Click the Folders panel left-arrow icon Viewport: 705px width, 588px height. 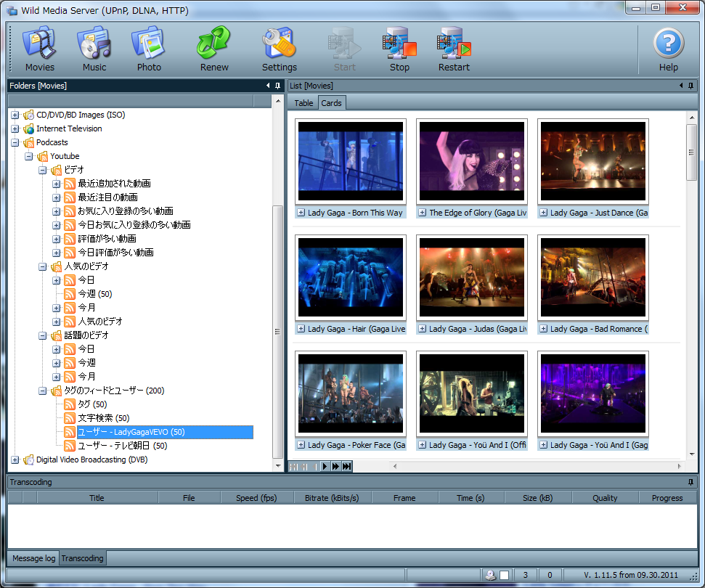point(268,86)
